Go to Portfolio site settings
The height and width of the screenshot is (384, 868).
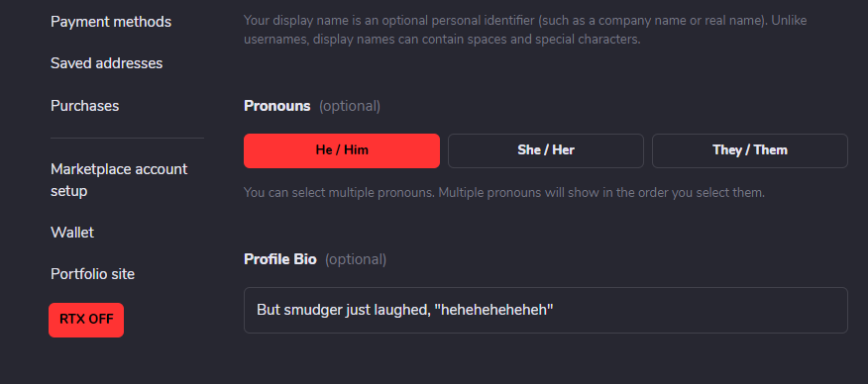(92, 274)
